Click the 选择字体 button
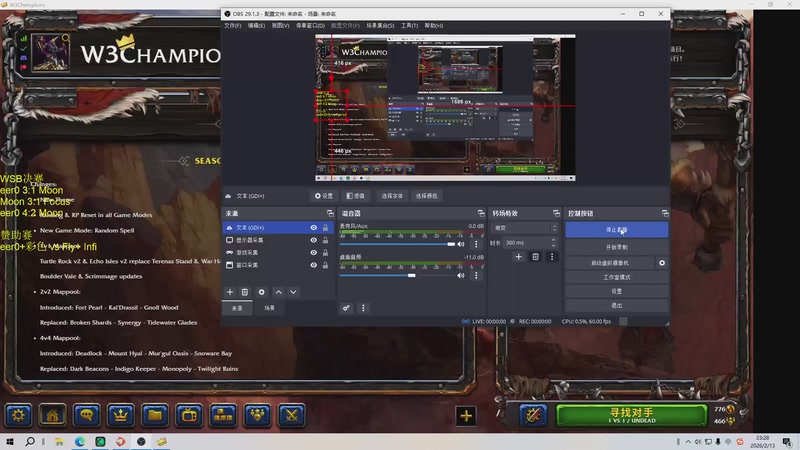The image size is (800, 450). click(x=392, y=196)
